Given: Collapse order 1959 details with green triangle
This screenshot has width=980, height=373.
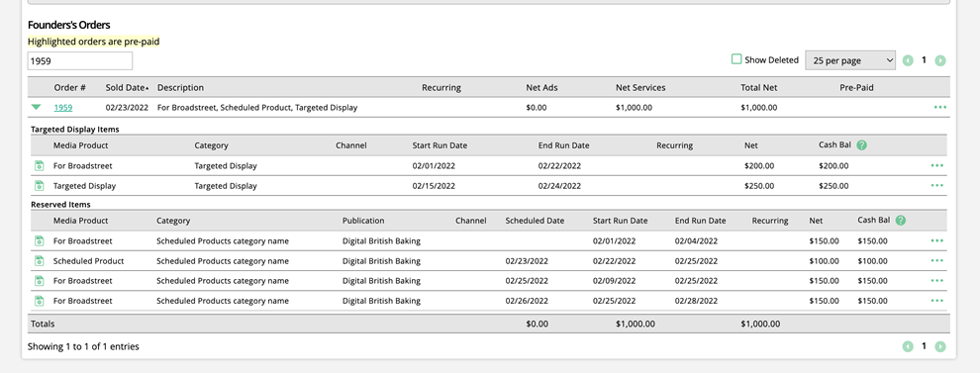Looking at the screenshot, I should click(37, 108).
